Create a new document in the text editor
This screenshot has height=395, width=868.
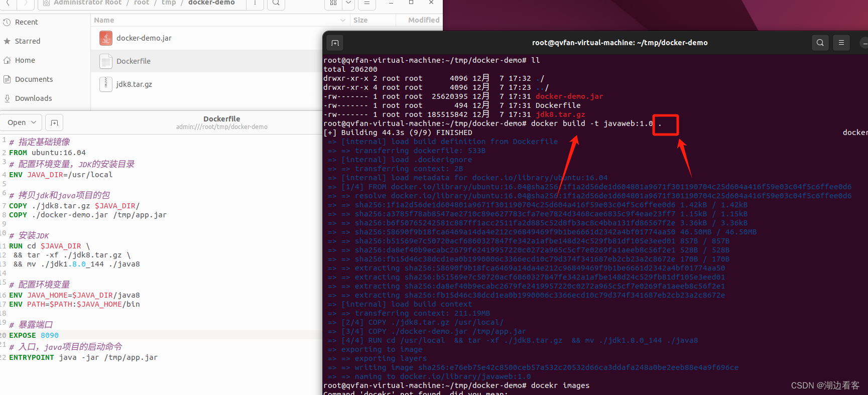[55, 122]
